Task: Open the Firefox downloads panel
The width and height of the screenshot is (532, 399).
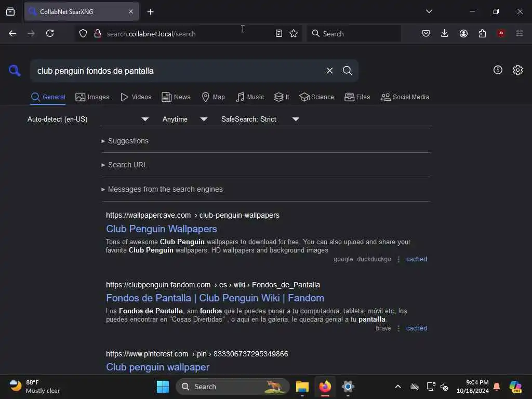Action: click(x=445, y=33)
